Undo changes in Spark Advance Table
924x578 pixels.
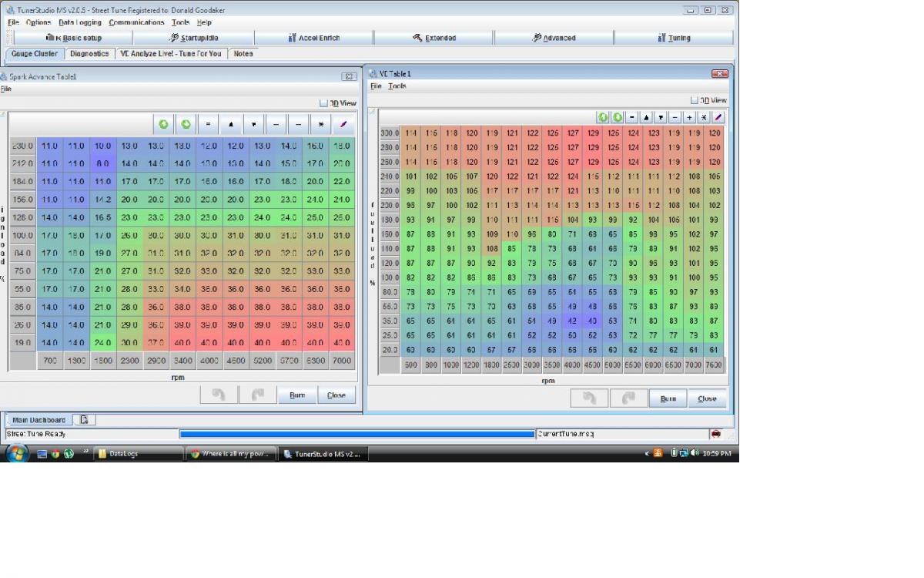[x=219, y=395]
